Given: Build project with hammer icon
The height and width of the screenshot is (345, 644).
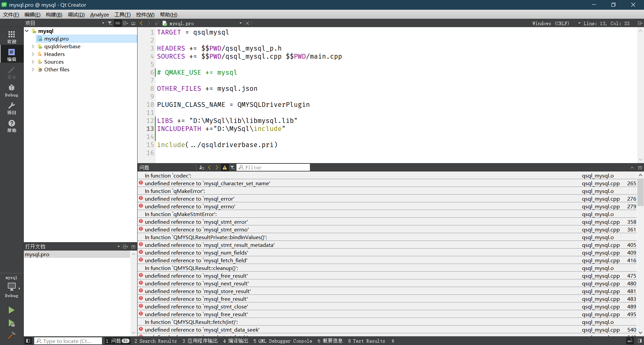Looking at the screenshot, I should pos(11,335).
